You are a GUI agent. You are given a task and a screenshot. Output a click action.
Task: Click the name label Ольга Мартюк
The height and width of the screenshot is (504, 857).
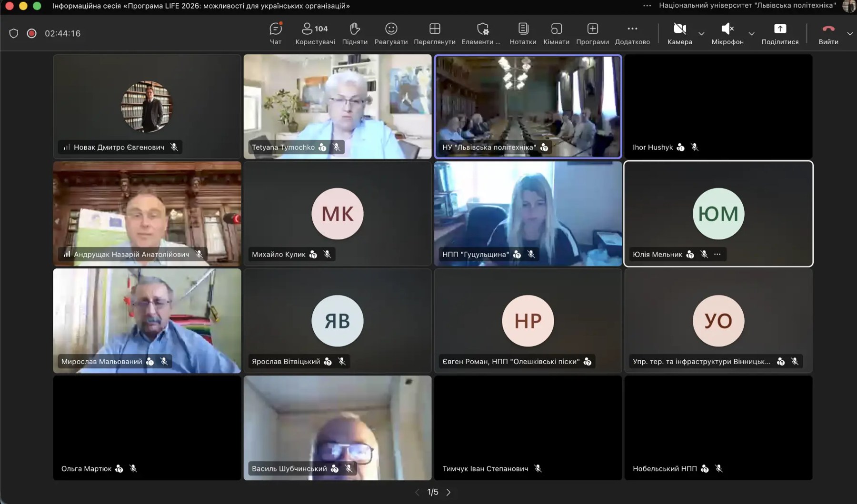[86, 468]
